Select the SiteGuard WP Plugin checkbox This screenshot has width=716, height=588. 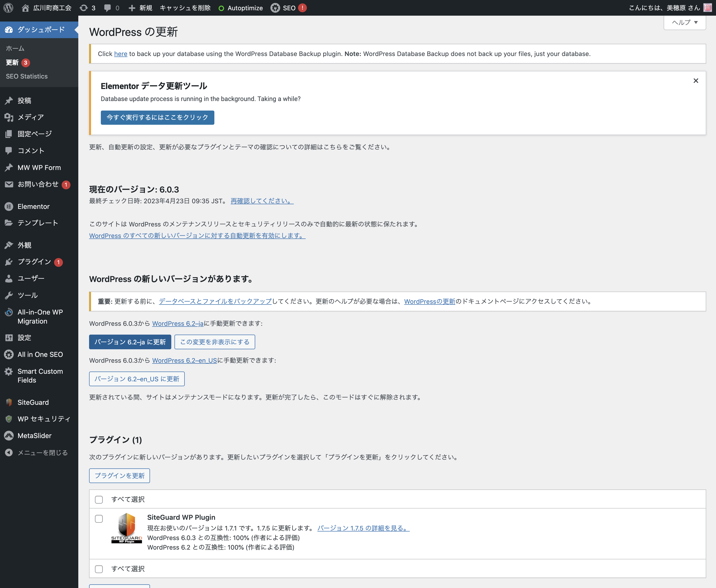pos(99,519)
